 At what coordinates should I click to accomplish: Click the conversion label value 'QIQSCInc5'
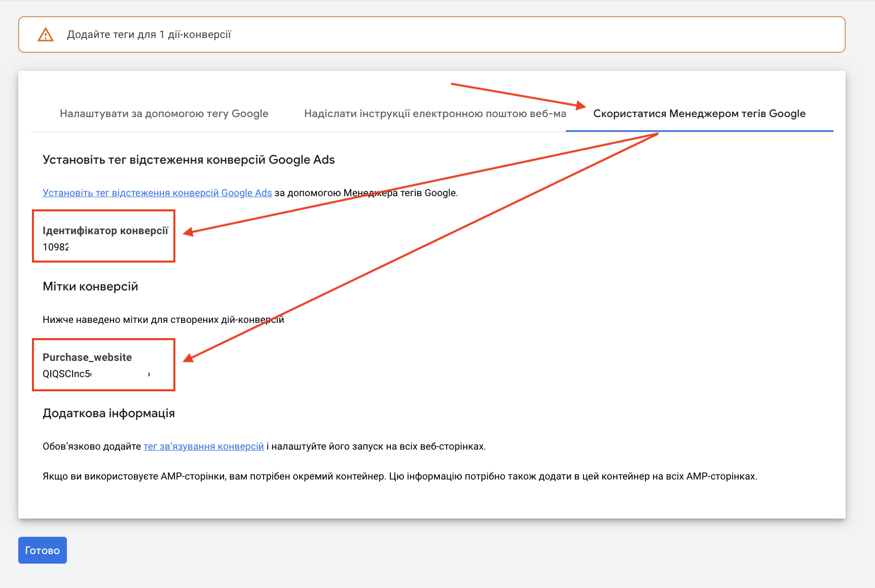point(67,374)
